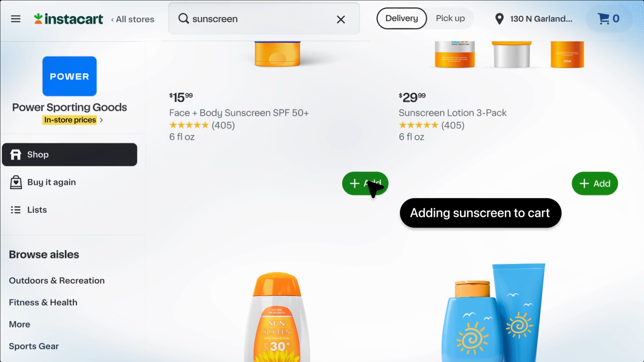644x362 pixels.
Task: Click the search magnifier icon
Action: pos(184,18)
